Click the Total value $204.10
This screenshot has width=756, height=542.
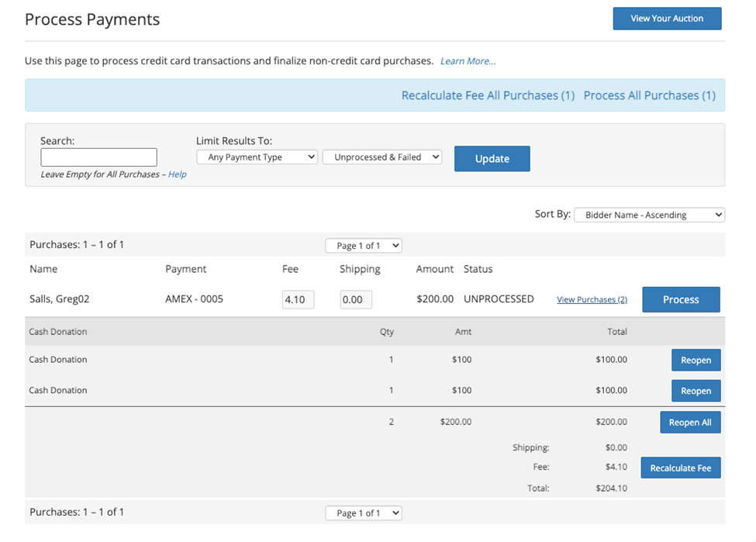(x=611, y=488)
